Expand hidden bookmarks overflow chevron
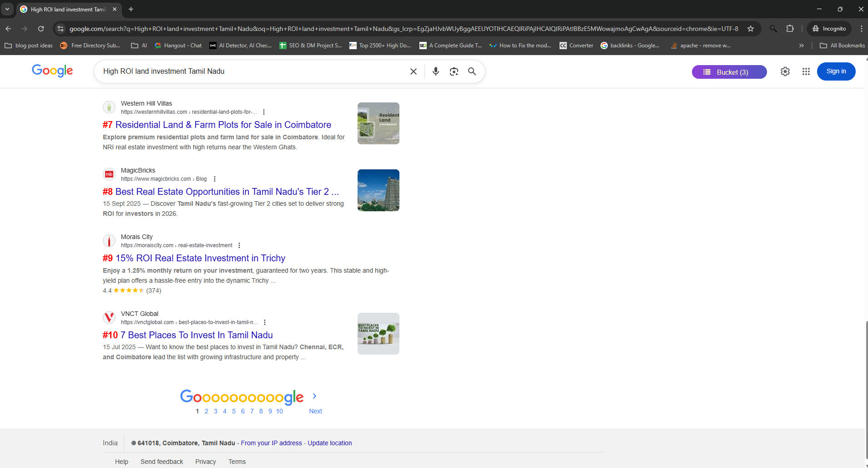The image size is (868, 468). tap(801, 46)
